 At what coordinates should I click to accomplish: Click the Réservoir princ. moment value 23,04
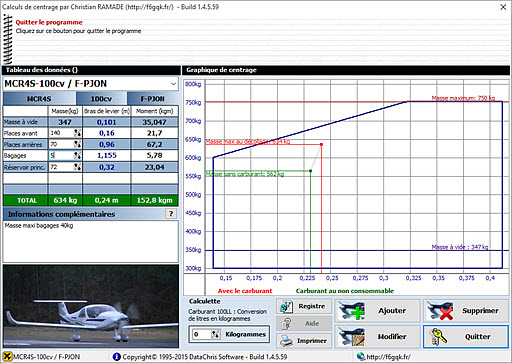[x=155, y=167]
